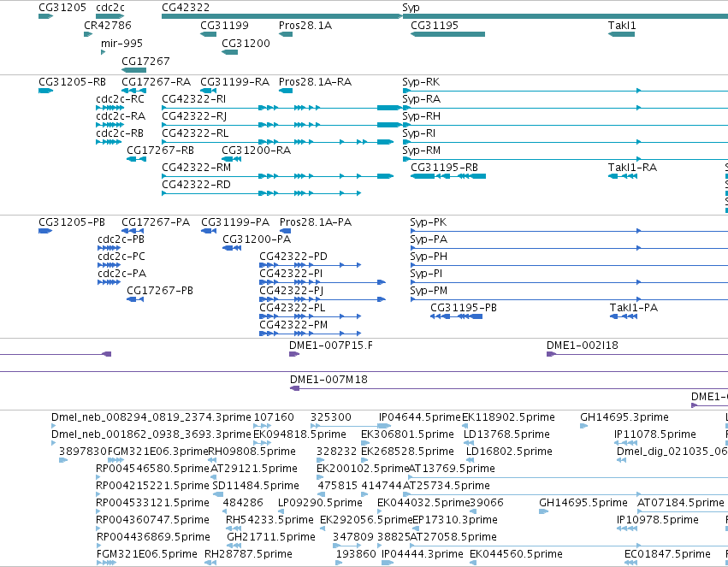Select transcript CG42322-RL
Viewport: 728px width, 567px height.
(195, 133)
